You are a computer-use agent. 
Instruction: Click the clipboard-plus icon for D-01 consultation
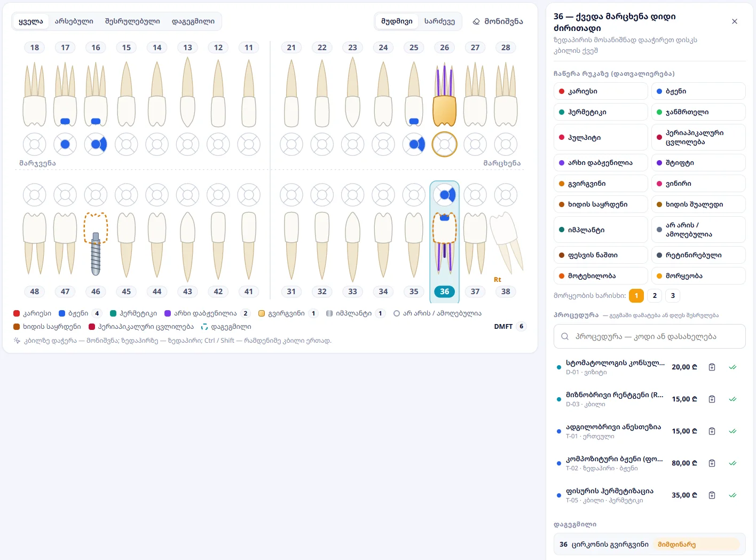712,367
